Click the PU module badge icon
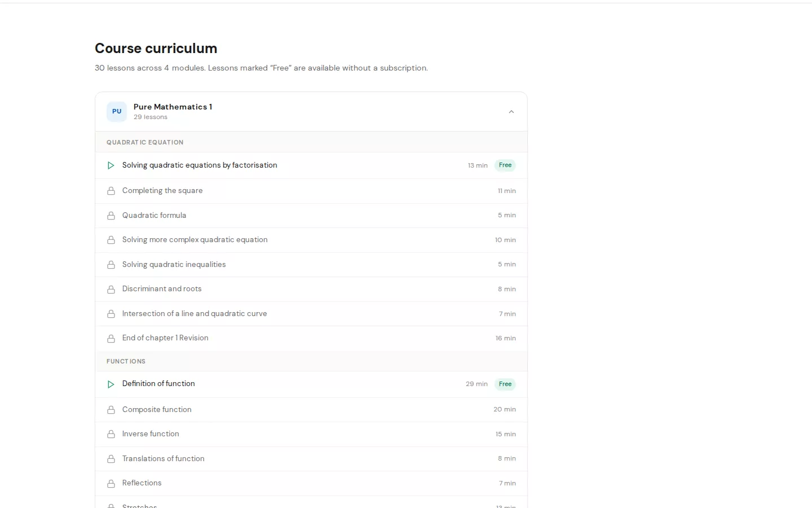Viewport: 812px width, 508px height. [x=117, y=112]
